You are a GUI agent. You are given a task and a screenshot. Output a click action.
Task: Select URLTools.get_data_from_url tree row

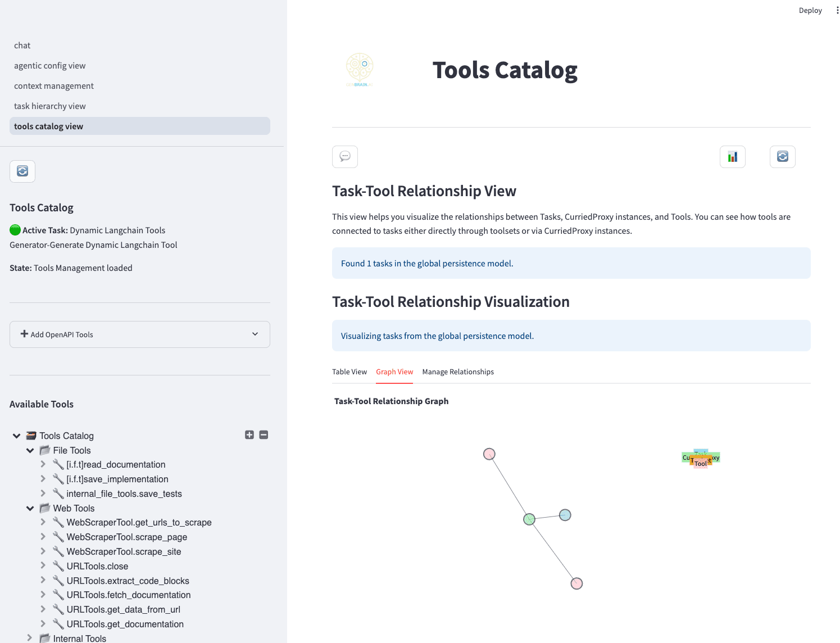pyautogui.click(x=123, y=609)
